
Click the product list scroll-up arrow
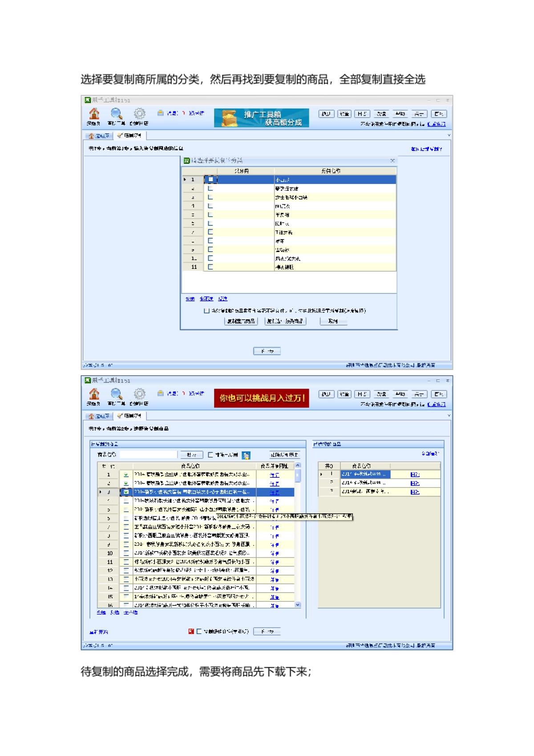click(298, 465)
